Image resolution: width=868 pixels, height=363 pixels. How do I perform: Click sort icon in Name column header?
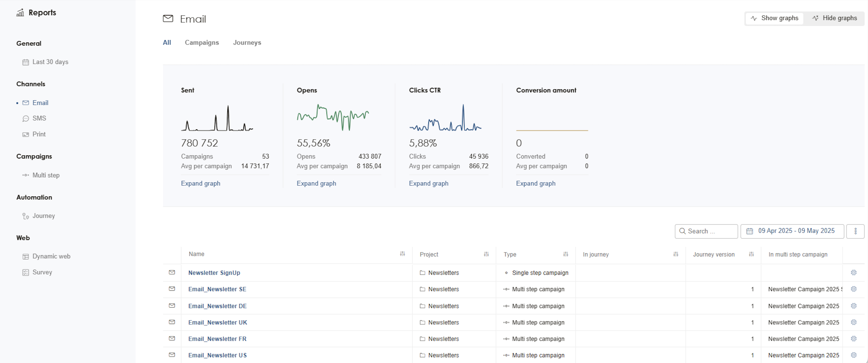tap(402, 254)
